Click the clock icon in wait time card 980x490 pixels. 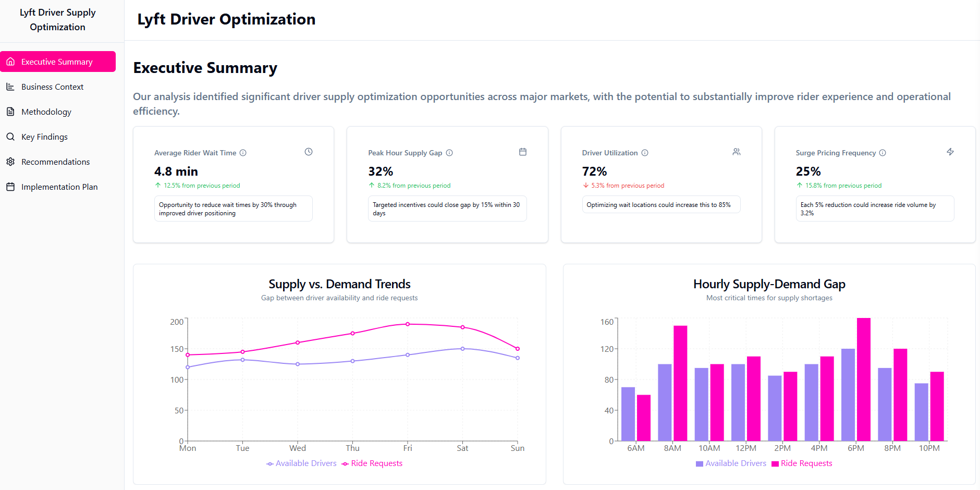coord(309,152)
